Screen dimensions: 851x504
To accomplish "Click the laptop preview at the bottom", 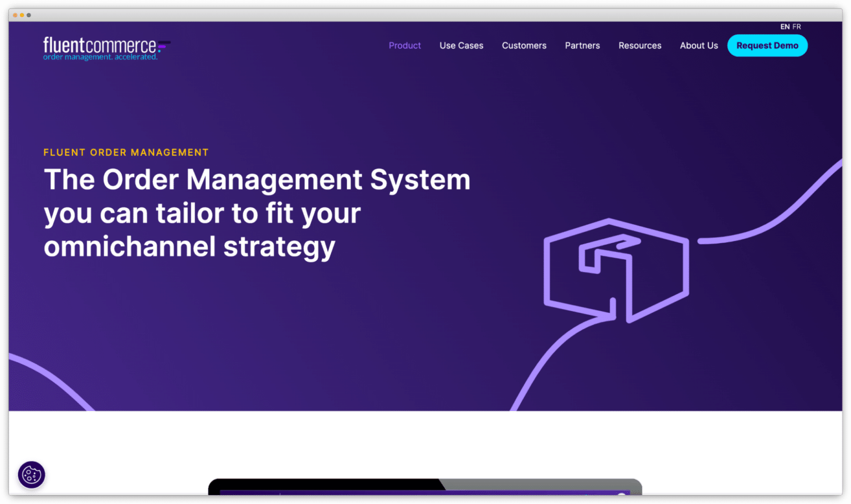I will tap(424, 490).
